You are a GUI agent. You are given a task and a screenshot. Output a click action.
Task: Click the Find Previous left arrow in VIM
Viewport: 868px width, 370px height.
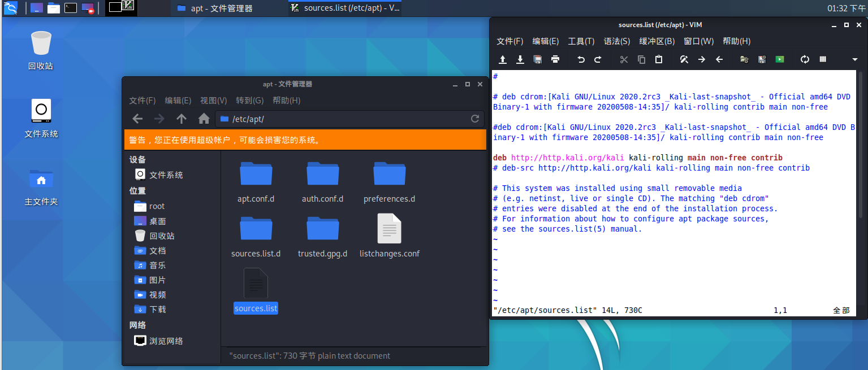(x=719, y=59)
